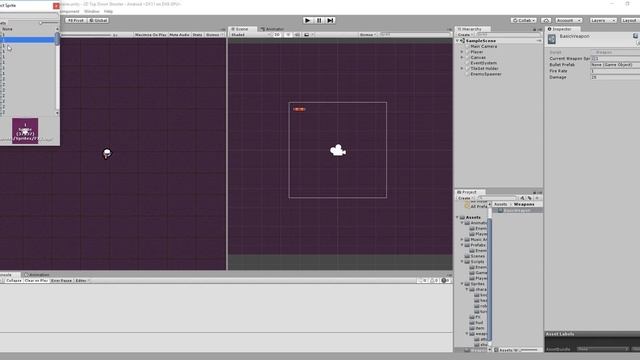Close the Select Sprite window
The image size is (640, 360).
56,6
